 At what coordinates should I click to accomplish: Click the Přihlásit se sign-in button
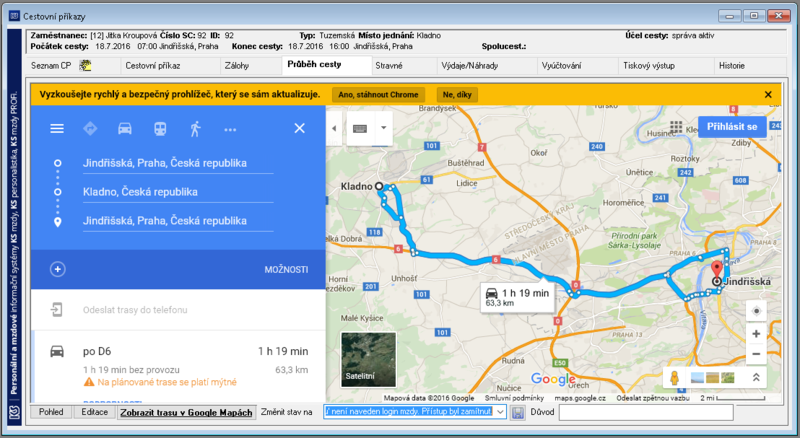coord(732,127)
